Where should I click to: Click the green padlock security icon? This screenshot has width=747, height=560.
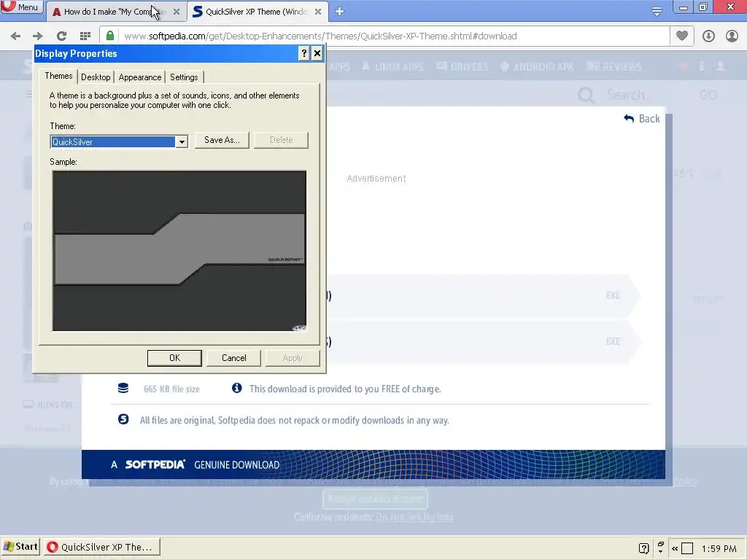[110, 36]
